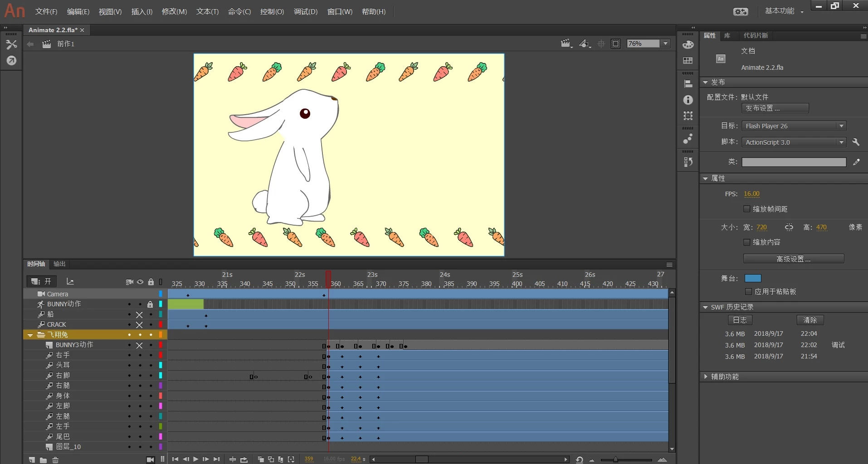Collapse the 飞翔兔 layer folder
This screenshot has width=868, height=464.
[x=30, y=335]
